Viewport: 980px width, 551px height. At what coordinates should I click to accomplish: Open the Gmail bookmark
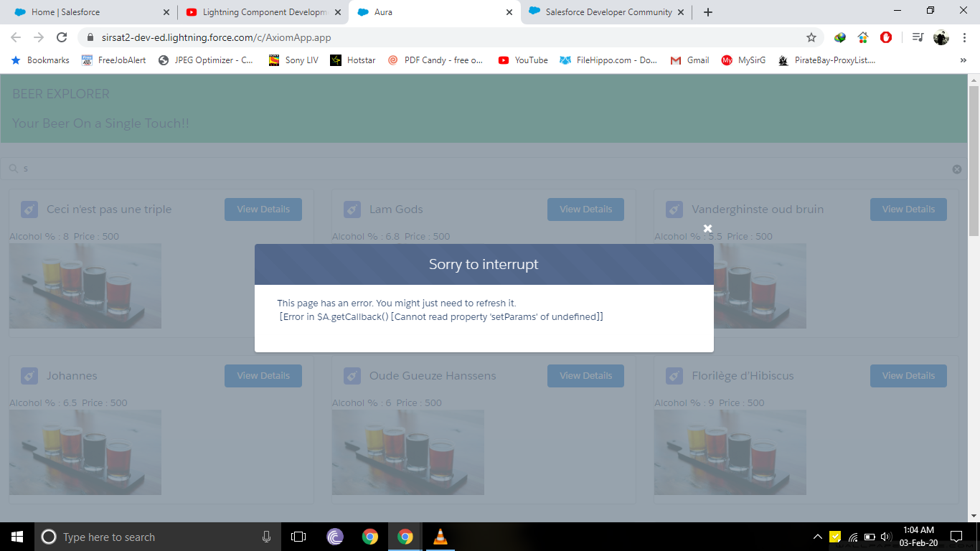[689, 60]
